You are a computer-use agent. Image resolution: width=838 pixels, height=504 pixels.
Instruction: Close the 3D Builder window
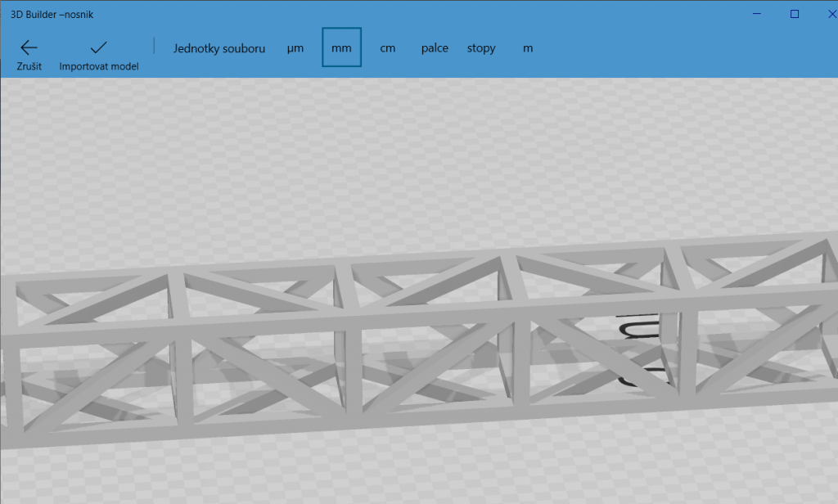(827, 14)
